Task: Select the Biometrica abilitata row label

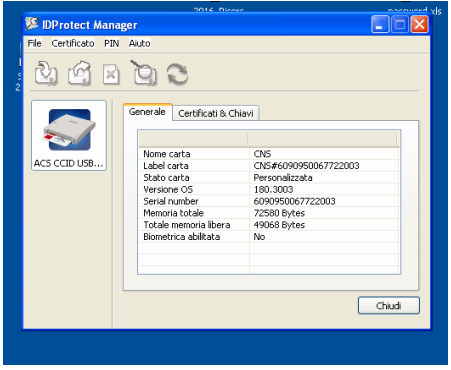Action: [x=182, y=237]
